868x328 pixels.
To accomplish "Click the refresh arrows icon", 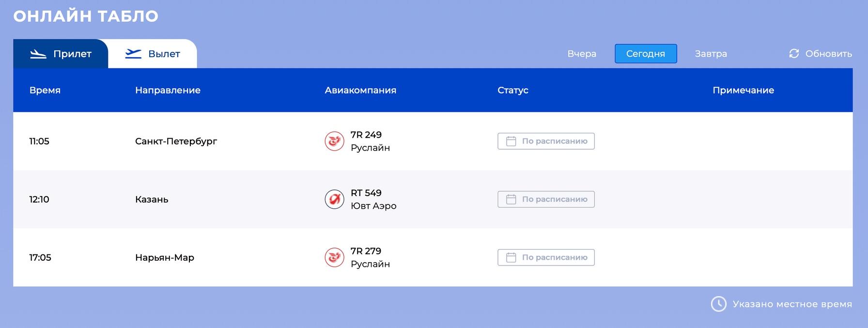I will [794, 53].
